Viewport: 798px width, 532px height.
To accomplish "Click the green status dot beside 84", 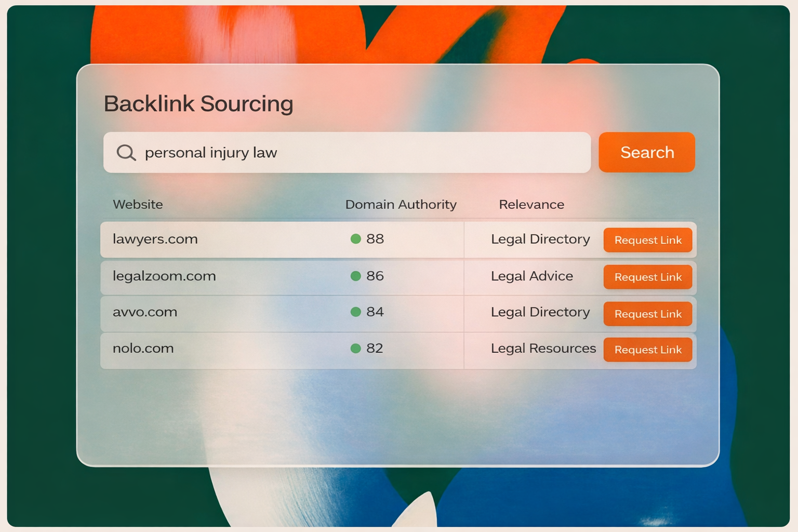I will click(356, 312).
